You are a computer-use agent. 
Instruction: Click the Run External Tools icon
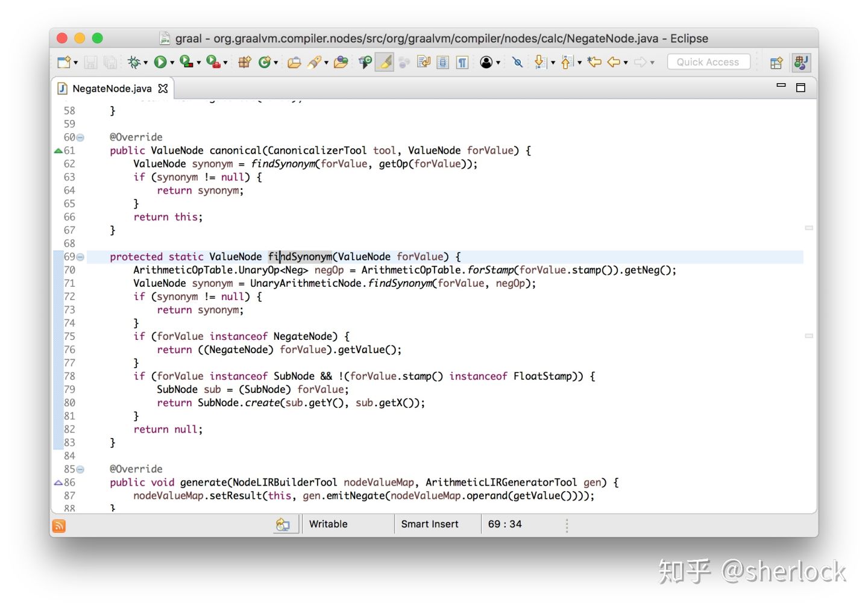(213, 62)
